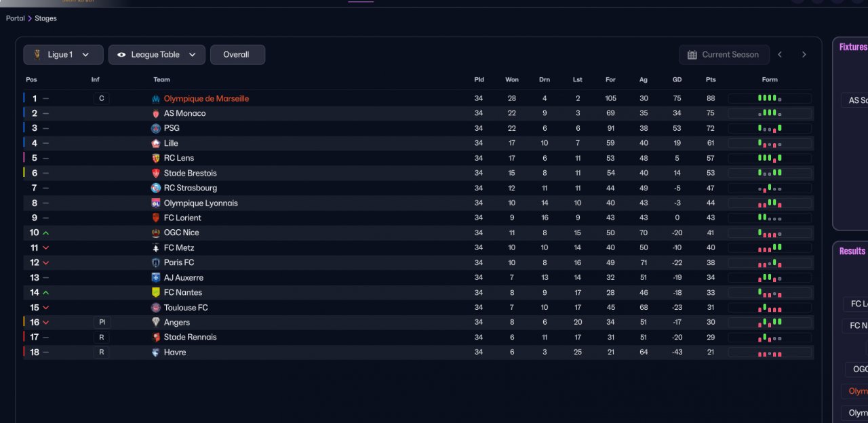Sort table by Pld column
This screenshot has height=423, width=868.
(479, 80)
